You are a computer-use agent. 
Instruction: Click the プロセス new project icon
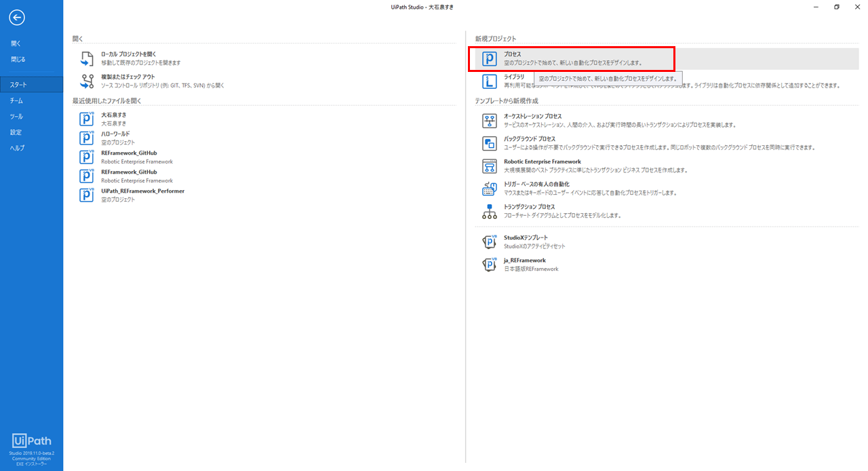tap(490, 58)
